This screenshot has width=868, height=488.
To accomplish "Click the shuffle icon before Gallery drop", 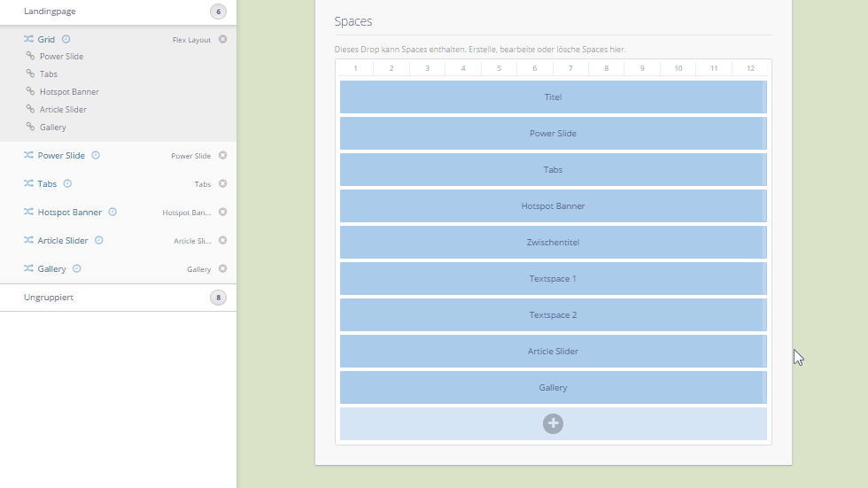I will coord(28,268).
